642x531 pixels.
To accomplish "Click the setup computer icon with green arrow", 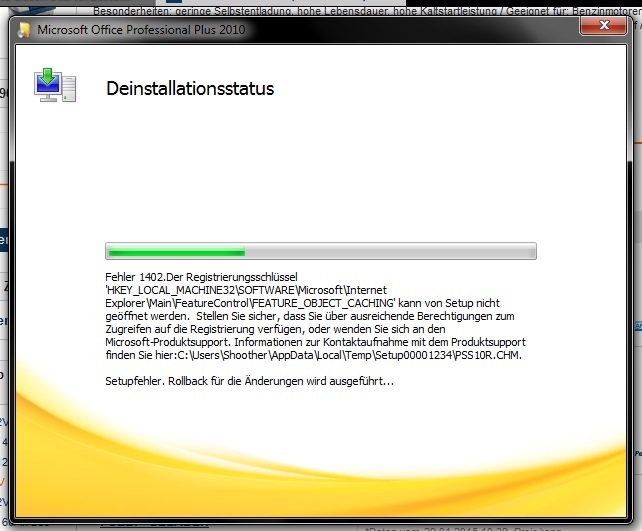I will [x=55, y=85].
